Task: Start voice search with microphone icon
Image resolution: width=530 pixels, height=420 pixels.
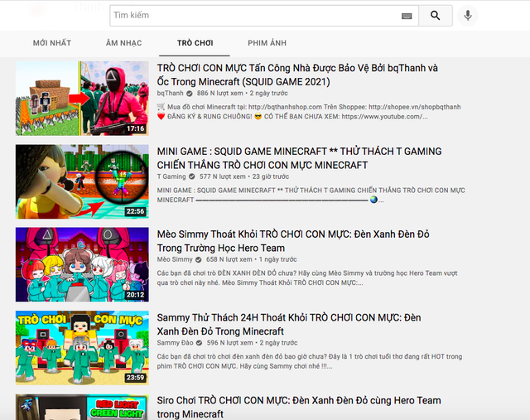Action: pos(468,16)
